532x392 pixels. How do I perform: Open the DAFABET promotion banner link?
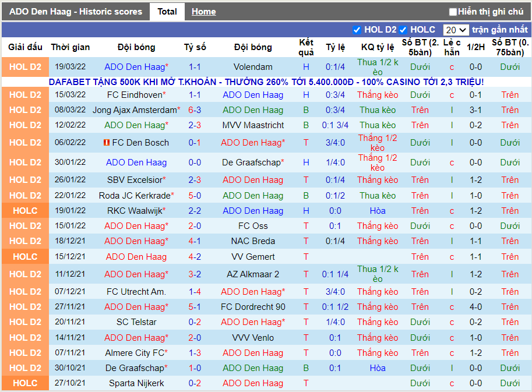click(x=266, y=82)
